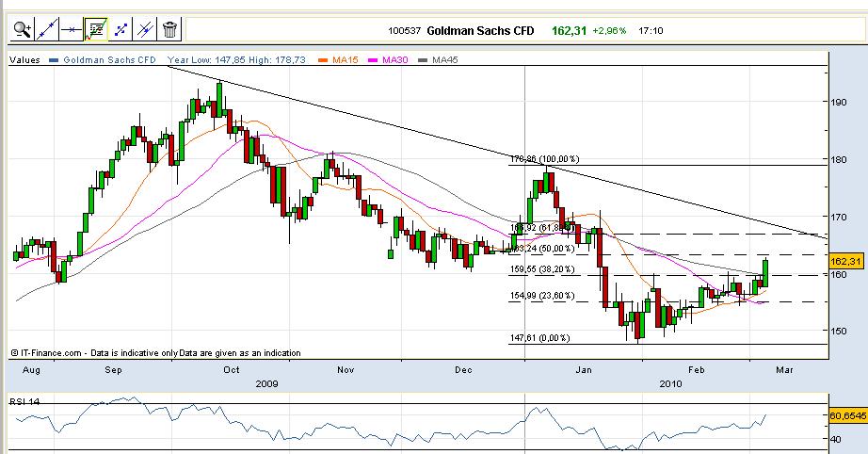The height and width of the screenshot is (454, 868).
Task: Click the MA15 legend label
Action: coord(346,59)
